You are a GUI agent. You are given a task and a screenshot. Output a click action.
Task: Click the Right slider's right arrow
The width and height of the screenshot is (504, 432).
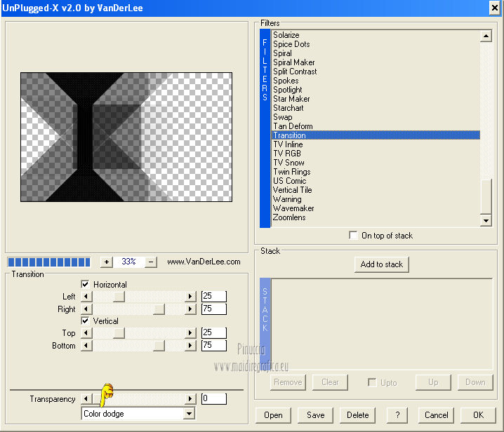(190, 309)
